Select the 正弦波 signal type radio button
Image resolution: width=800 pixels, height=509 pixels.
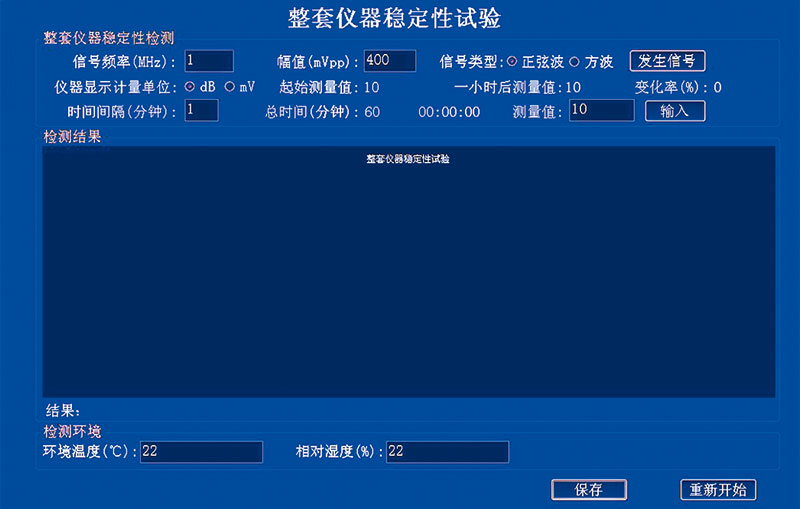coord(513,62)
